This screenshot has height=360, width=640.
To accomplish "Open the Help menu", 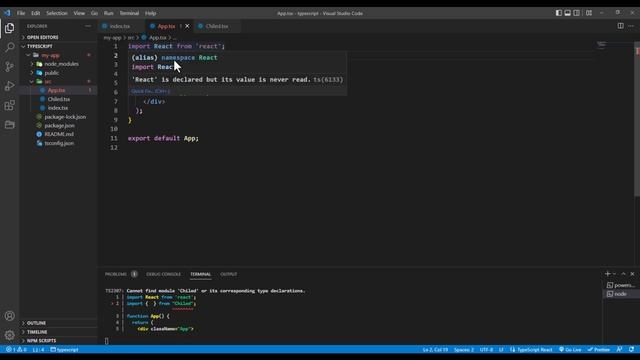I will tap(151, 13).
